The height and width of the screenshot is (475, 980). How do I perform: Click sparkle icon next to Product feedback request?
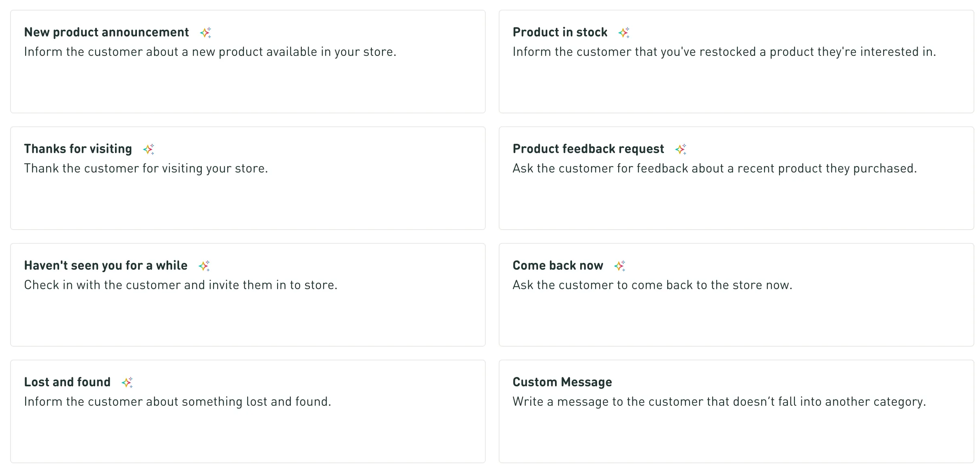pyautogui.click(x=680, y=149)
